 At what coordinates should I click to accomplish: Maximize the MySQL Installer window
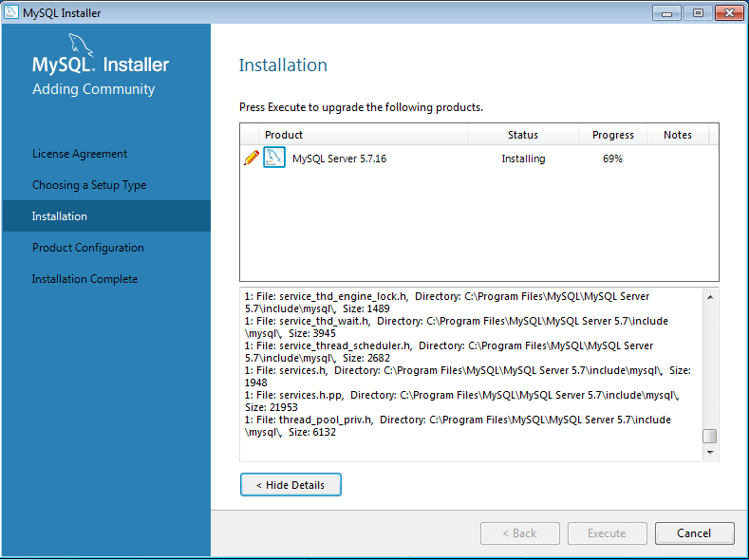[x=698, y=13]
